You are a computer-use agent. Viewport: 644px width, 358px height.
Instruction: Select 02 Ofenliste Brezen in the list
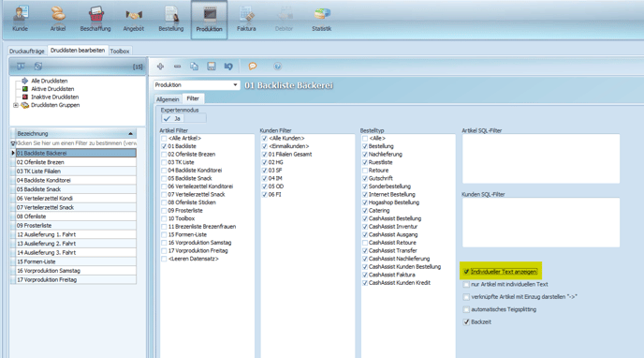[76, 162]
